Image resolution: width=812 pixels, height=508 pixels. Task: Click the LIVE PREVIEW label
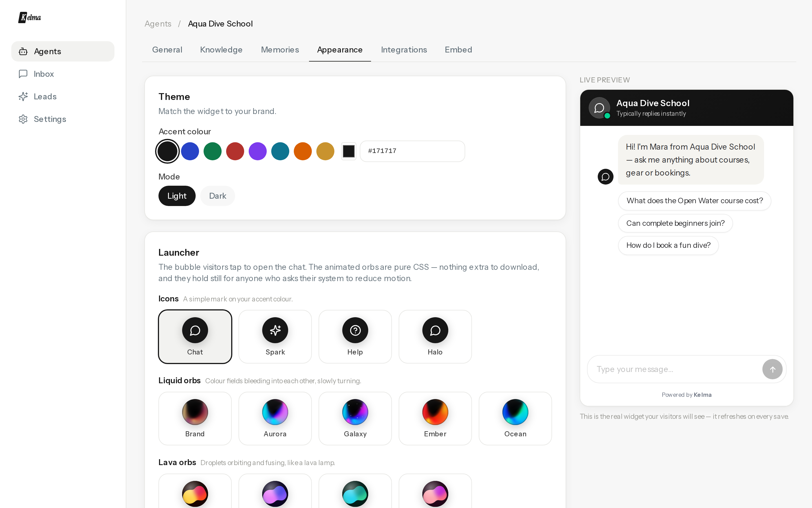click(x=605, y=80)
